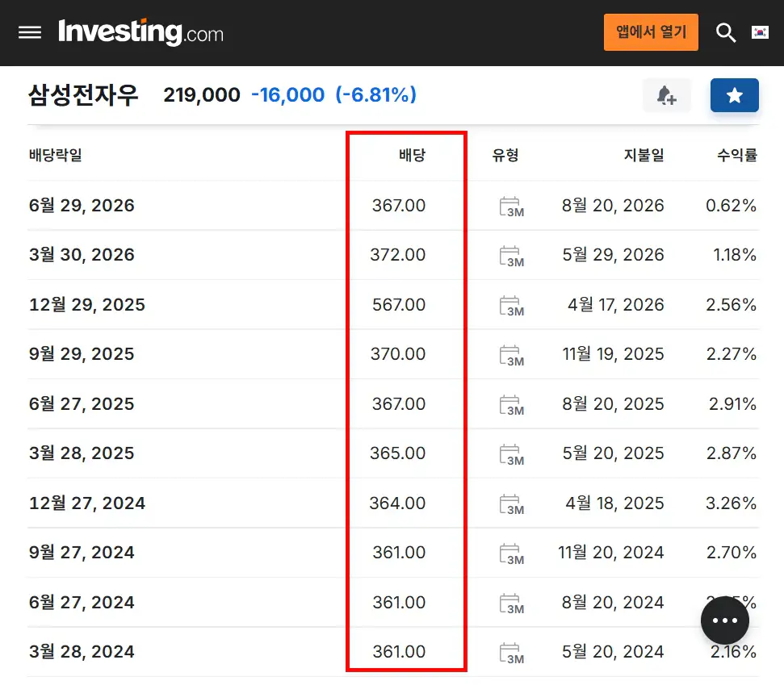784x685 pixels.
Task: Toggle the blue star watchlist button
Action: (734, 95)
